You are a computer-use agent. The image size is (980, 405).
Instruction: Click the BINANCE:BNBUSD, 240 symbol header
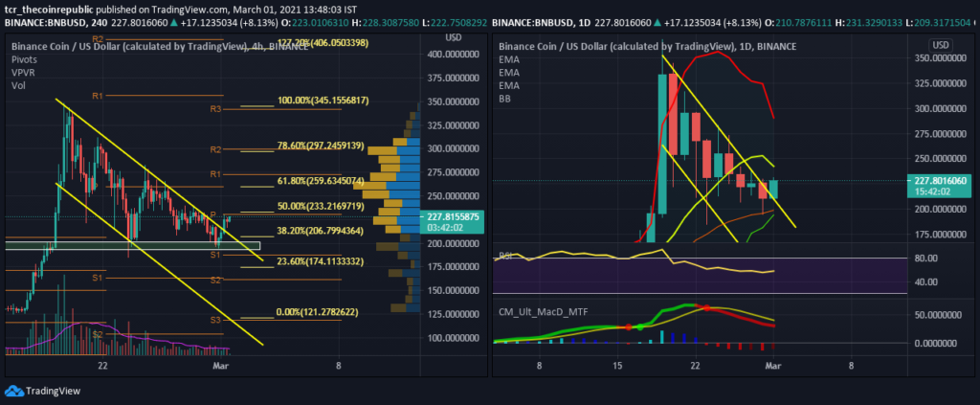pyautogui.click(x=56, y=23)
